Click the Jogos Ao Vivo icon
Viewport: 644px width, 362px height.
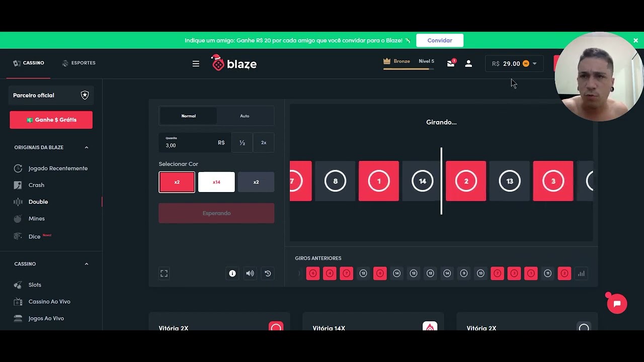18,318
